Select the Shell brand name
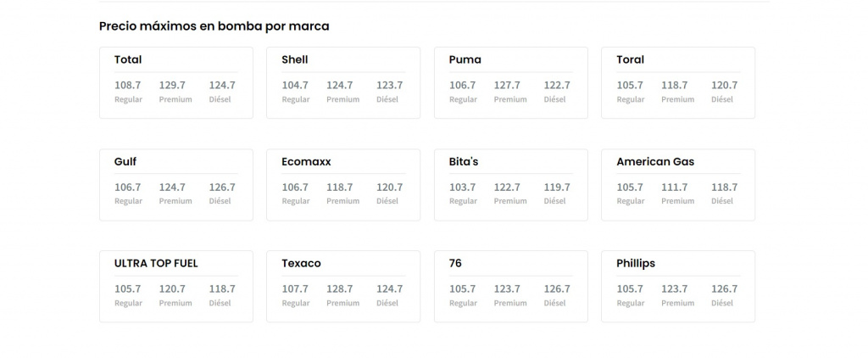The image size is (868, 358). 295,59
